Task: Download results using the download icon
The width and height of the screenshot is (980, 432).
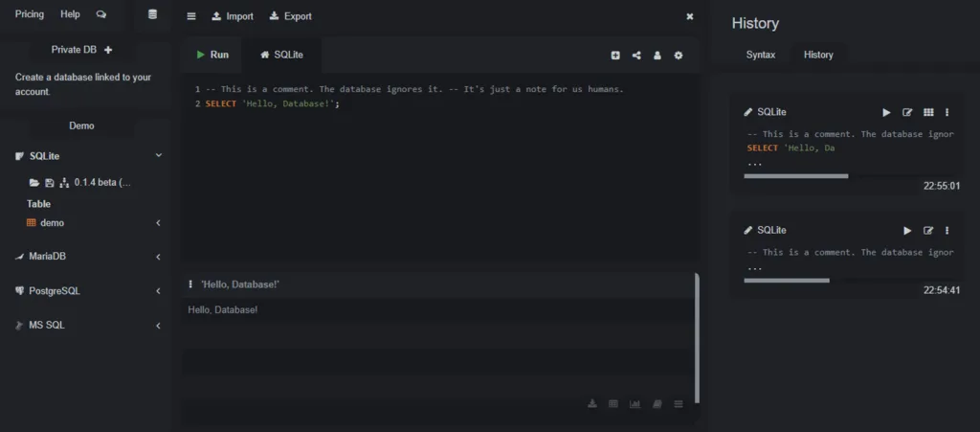Action: click(592, 403)
